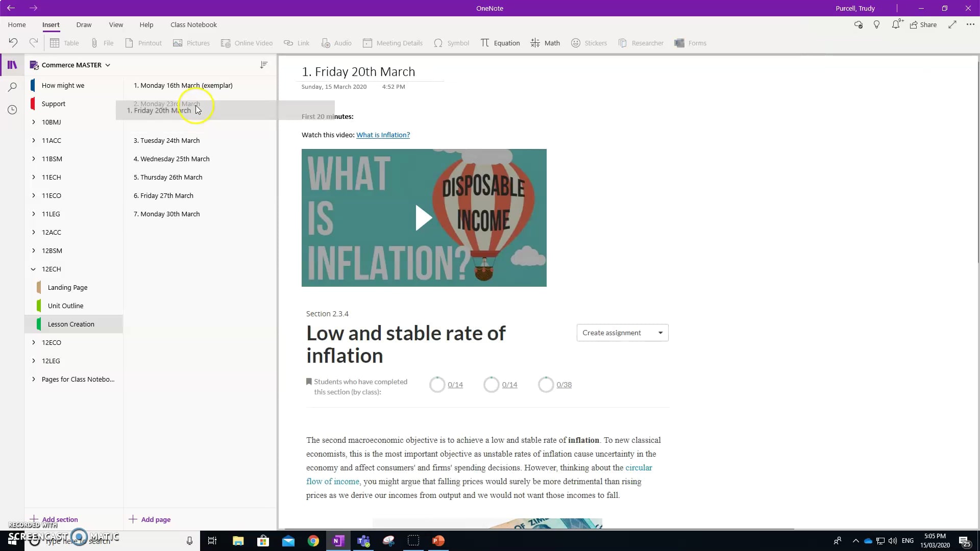Open page 1. Monday 16th March (exemplar)

tap(183, 85)
